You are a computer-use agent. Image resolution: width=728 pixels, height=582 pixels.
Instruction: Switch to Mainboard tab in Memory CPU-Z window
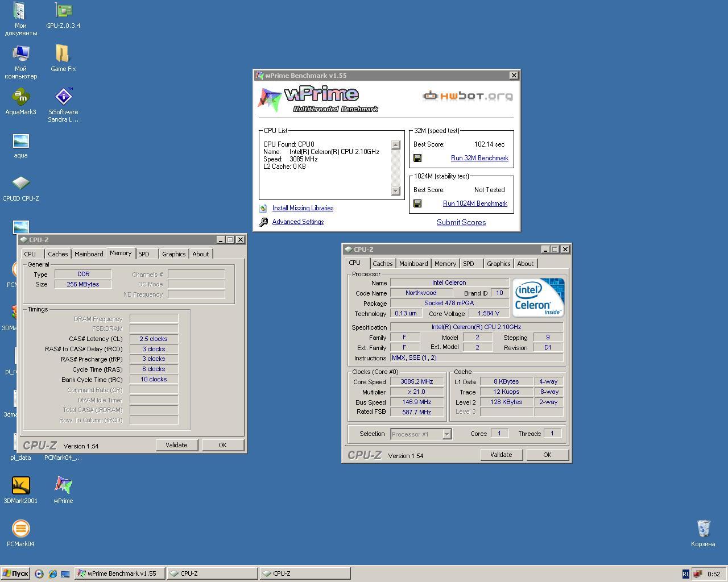pyautogui.click(x=89, y=254)
